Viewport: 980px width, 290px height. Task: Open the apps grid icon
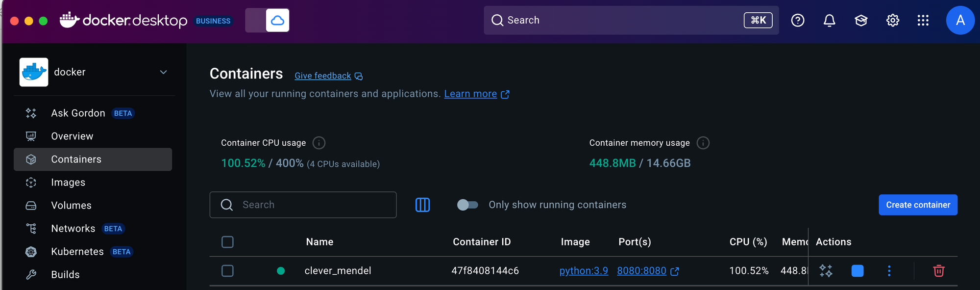coord(923,20)
